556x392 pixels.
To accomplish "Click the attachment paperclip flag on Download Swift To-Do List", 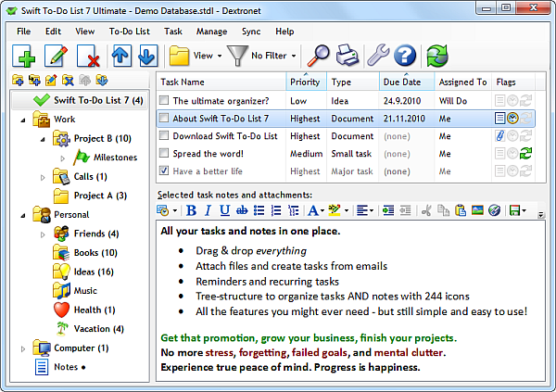I will (x=499, y=136).
